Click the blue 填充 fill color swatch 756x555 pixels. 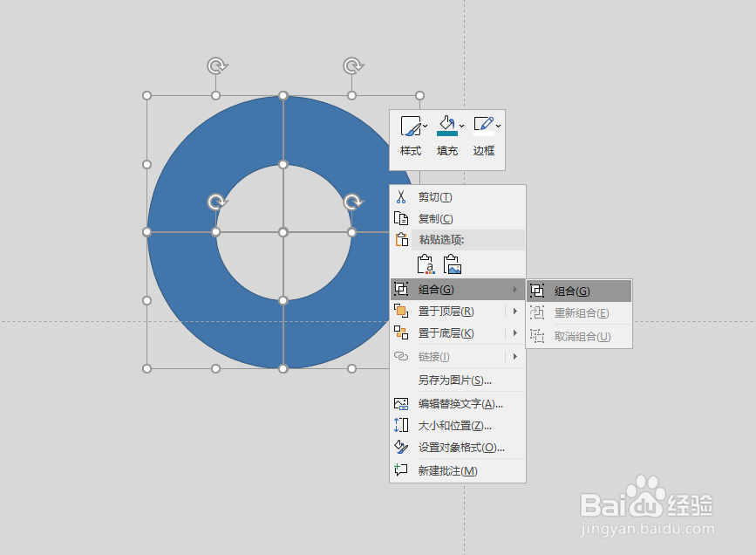[447, 134]
